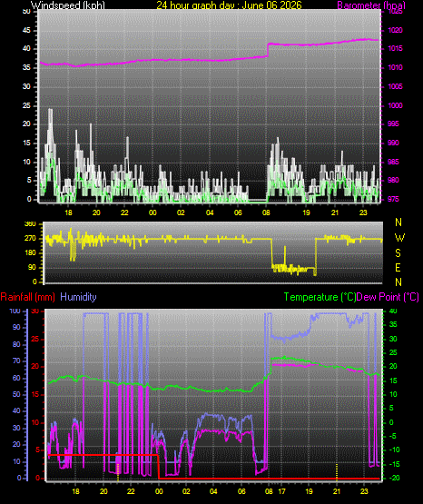Select the 24 hour graph date title
Viewport: 423px width, 504px height.
point(229,5)
